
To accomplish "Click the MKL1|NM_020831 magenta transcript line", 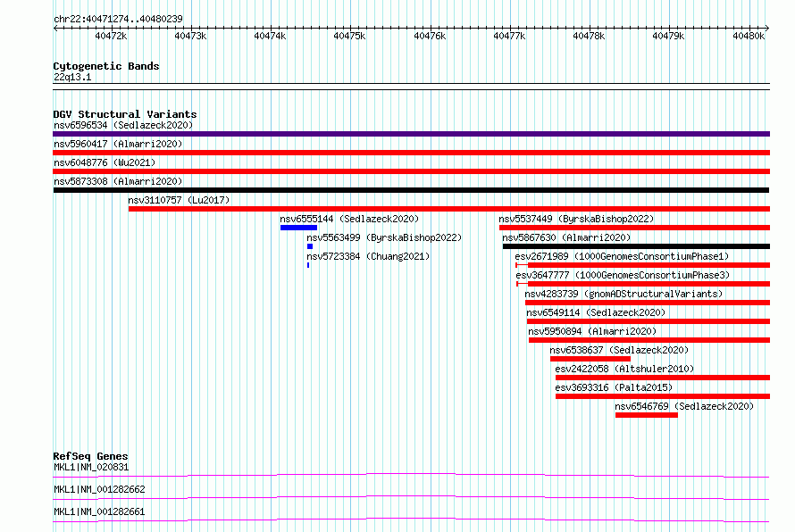I will point(411,475).
